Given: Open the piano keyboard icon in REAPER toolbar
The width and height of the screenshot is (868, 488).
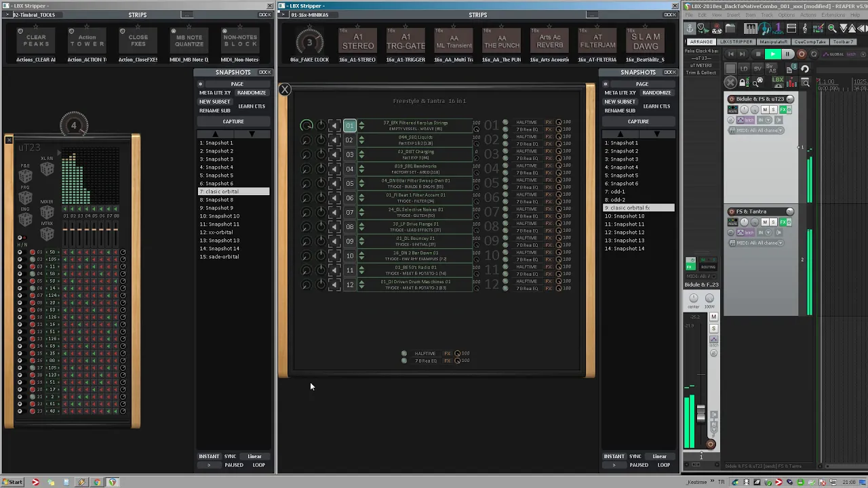Looking at the screenshot, I should pos(751,28).
